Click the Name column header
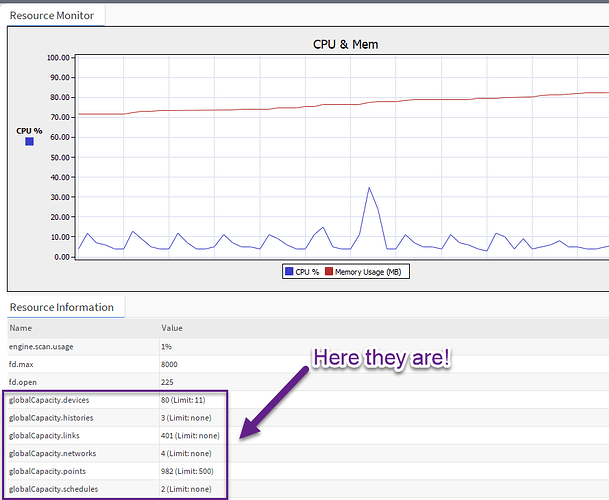The image size is (609, 500). (x=21, y=328)
